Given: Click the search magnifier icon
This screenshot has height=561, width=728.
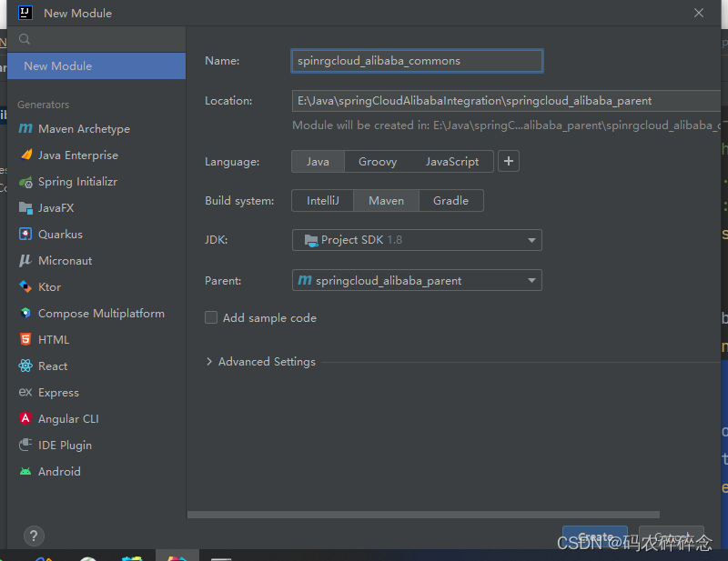Looking at the screenshot, I should pyautogui.click(x=25, y=39).
